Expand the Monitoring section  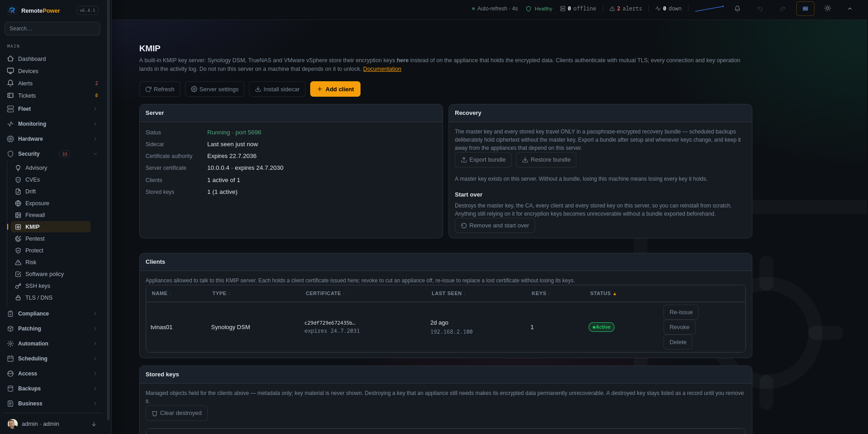[52, 124]
